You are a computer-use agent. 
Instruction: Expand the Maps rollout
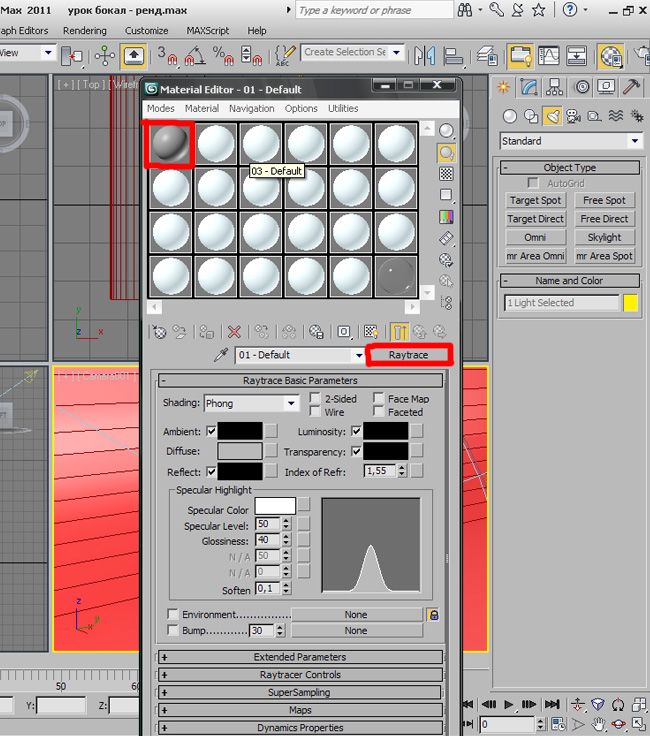tap(300, 710)
